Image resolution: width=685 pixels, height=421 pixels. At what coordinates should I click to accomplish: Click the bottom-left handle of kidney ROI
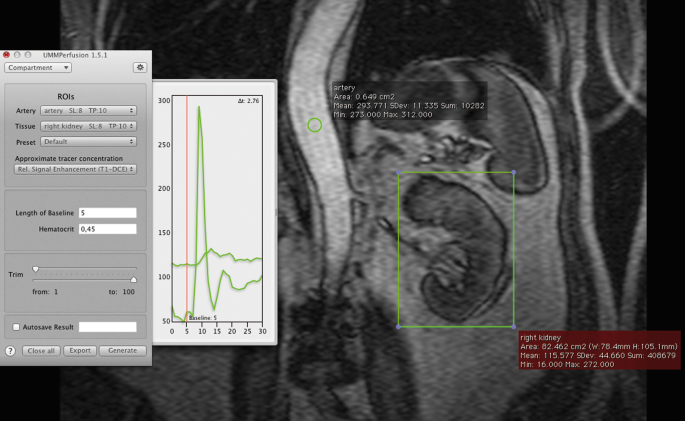[x=399, y=327]
